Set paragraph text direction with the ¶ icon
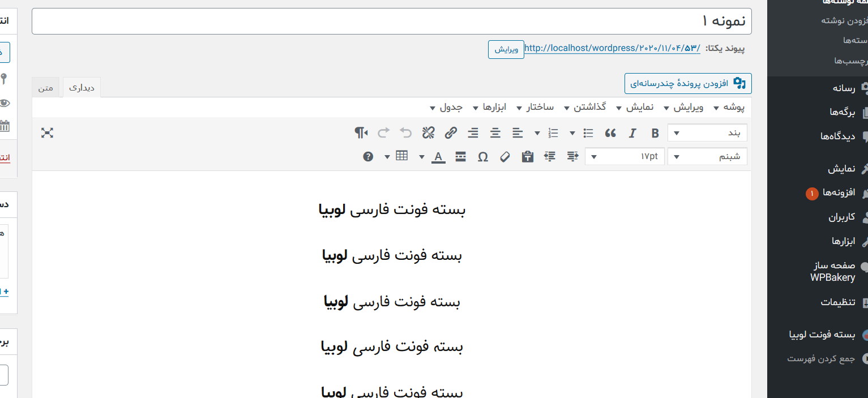The image size is (868, 398). point(361,133)
